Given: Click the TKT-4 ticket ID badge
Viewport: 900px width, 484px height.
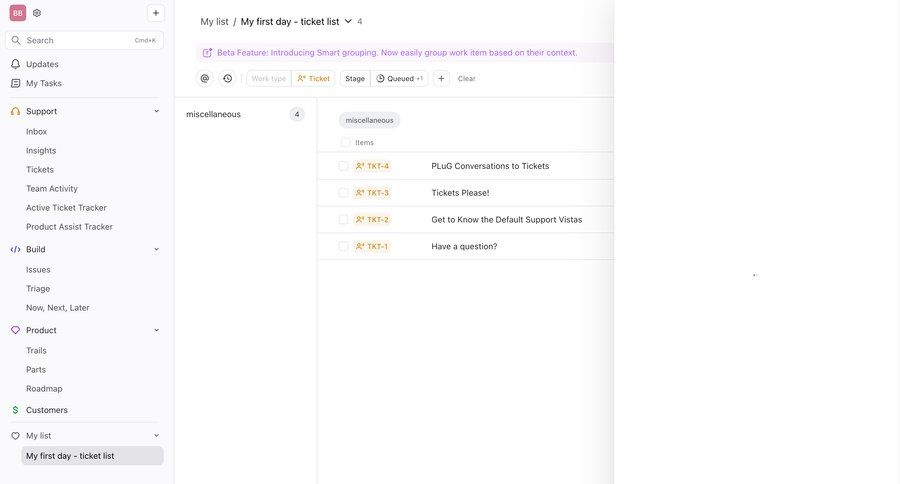Looking at the screenshot, I should 372,166.
